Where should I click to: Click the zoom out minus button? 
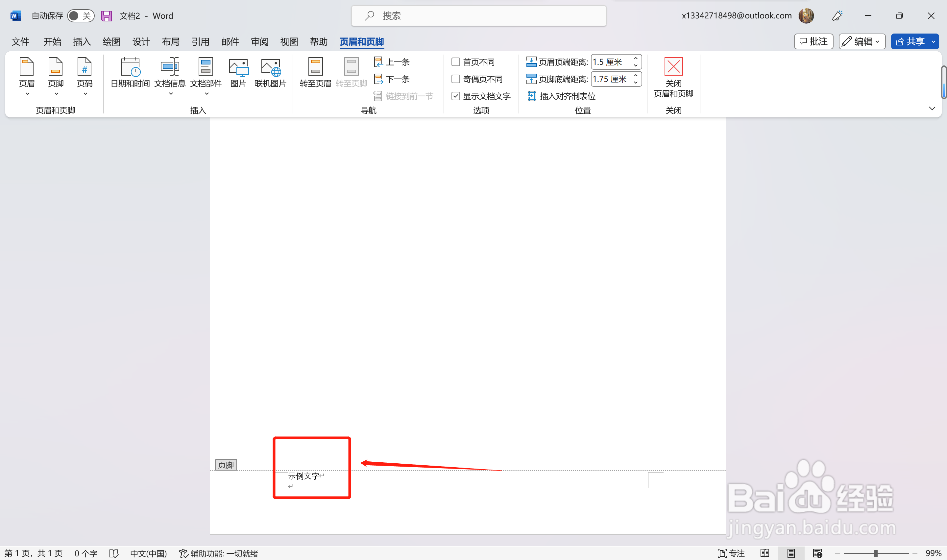tap(837, 553)
